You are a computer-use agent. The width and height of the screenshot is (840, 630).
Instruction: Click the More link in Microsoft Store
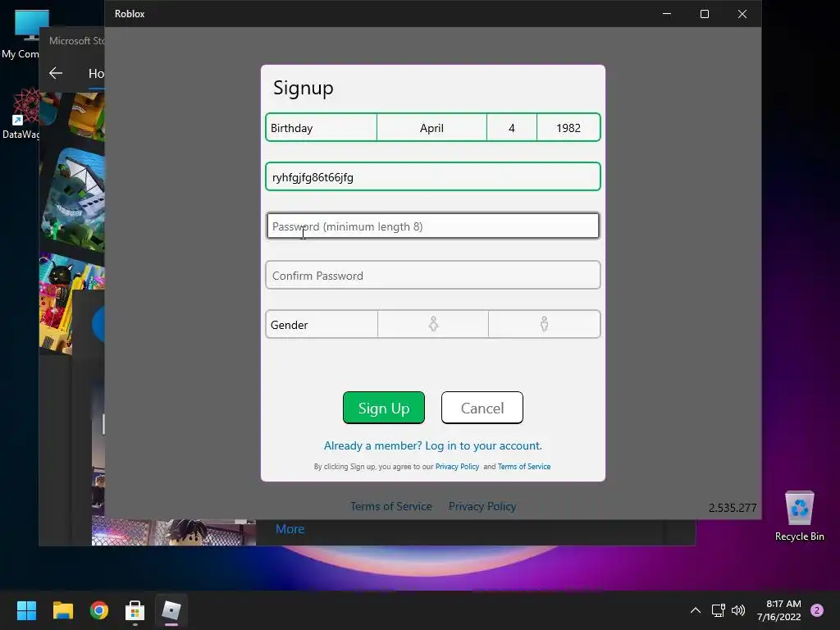point(290,529)
